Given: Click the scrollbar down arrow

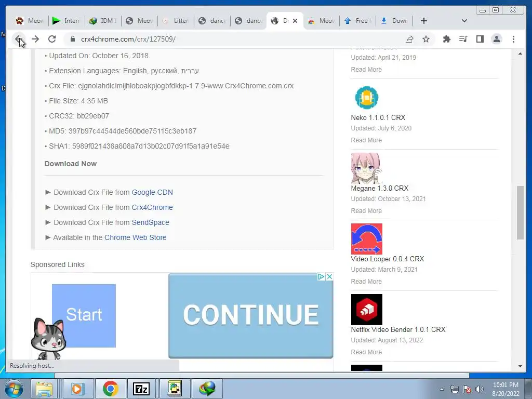Looking at the screenshot, I should coord(520,366).
